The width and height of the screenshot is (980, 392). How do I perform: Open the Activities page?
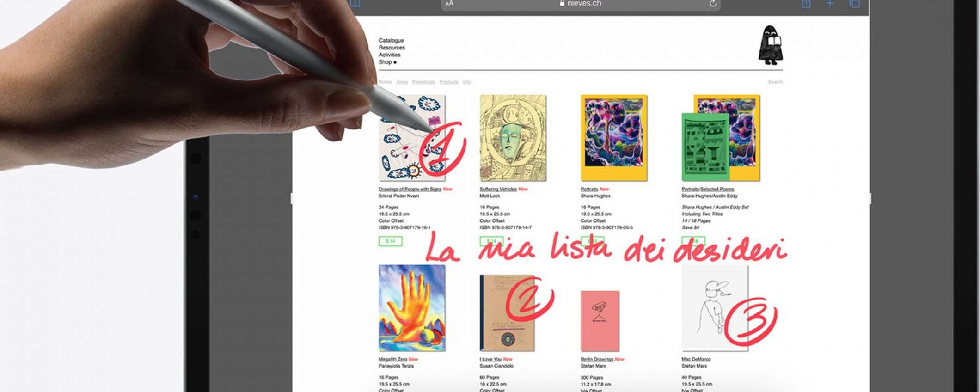click(x=389, y=55)
